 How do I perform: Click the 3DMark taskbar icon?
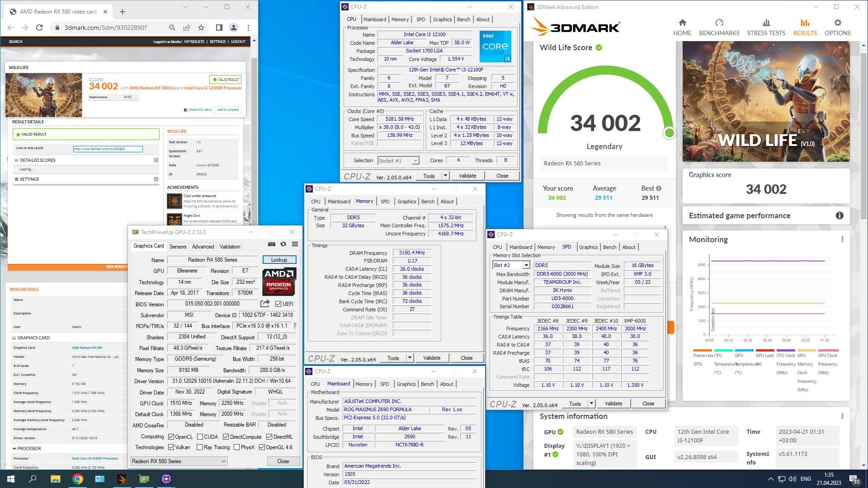coord(122,479)
